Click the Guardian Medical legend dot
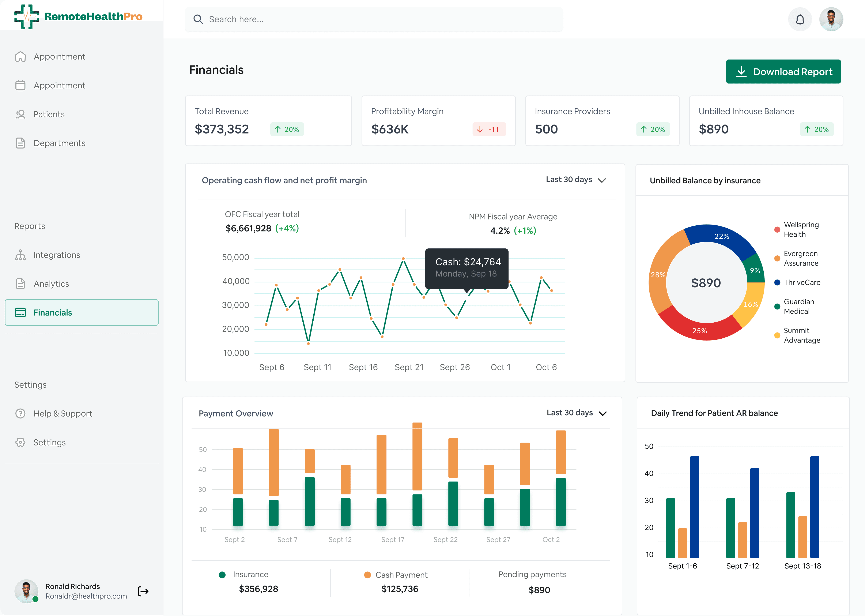This screenshot has width=865, height=616. [777, 307]
